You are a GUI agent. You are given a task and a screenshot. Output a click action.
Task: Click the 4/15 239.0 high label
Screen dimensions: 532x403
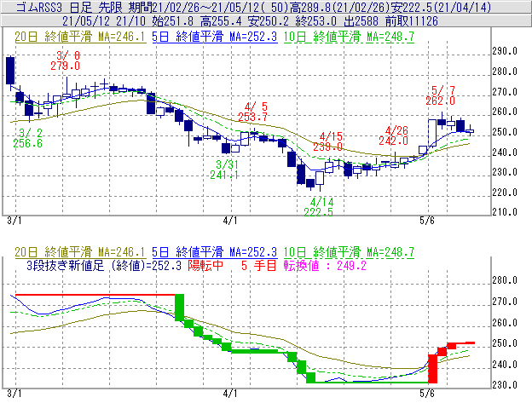pyautogui.click(x=327, y=141)
